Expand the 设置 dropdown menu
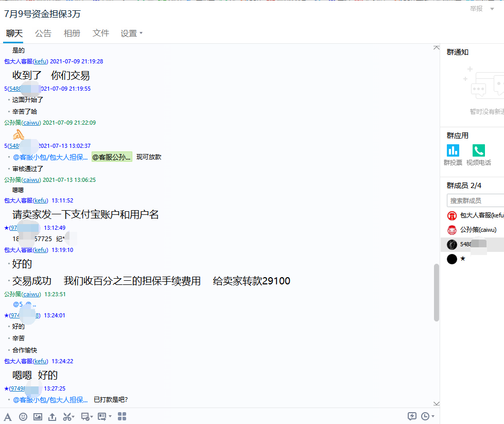This screenshot has height=424, width=504. pos(131,33)
